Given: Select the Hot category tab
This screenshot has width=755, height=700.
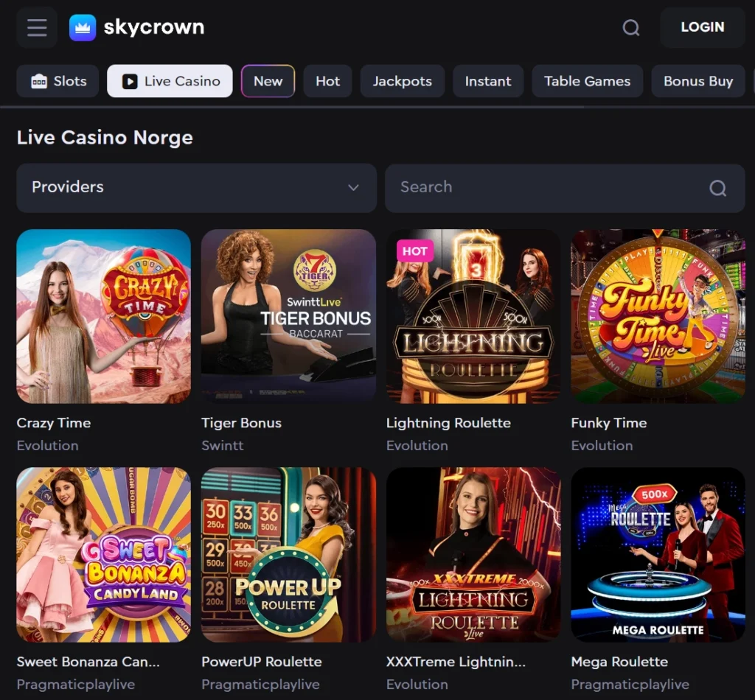Looking at the screenshot, I should (327, 81).
